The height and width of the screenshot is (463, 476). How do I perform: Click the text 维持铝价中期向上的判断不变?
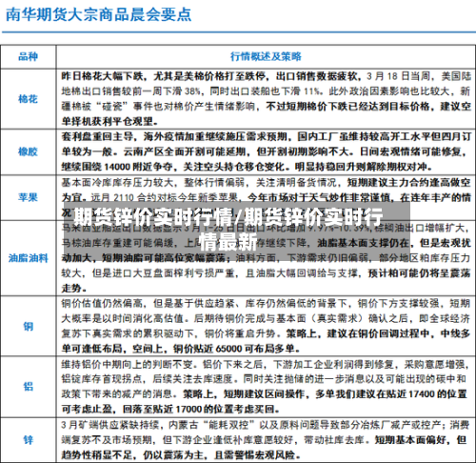pyautogui.click(x=127, y=364)
